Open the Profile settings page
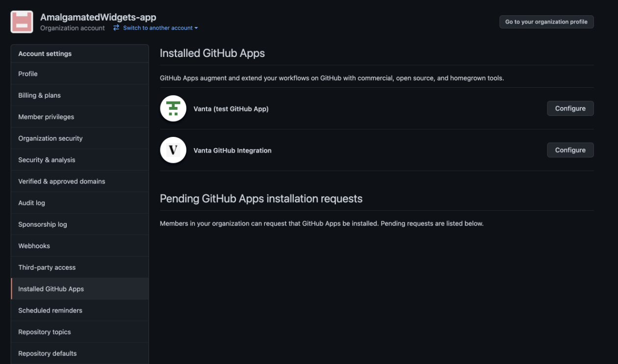 point(79,74)
